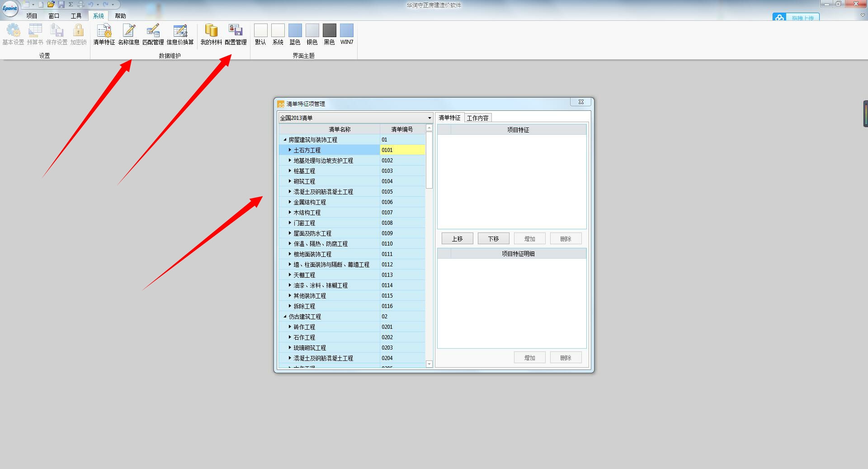The width and height of the screenshot is (868, 469).
Task: Apply the 蓝色 interface theme
Action: click(295, 34)
